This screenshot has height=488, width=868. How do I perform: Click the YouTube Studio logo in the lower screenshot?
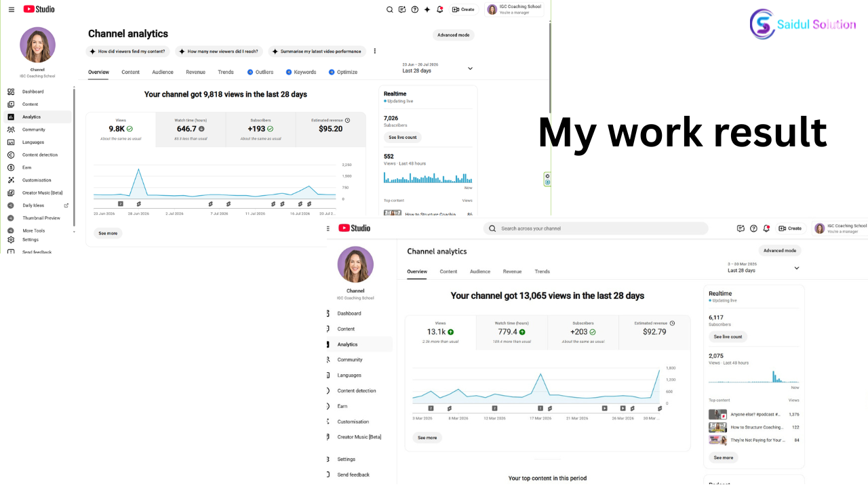pyautogui.click(x=354, y=228)
